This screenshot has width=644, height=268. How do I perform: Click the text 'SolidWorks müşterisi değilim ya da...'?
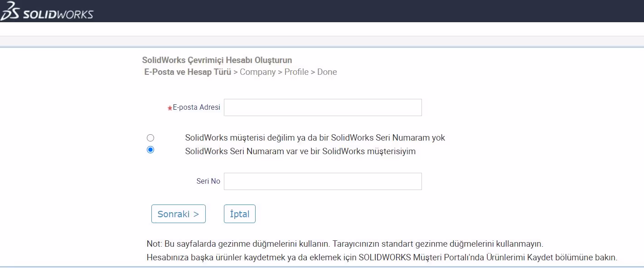click(315, 138)
